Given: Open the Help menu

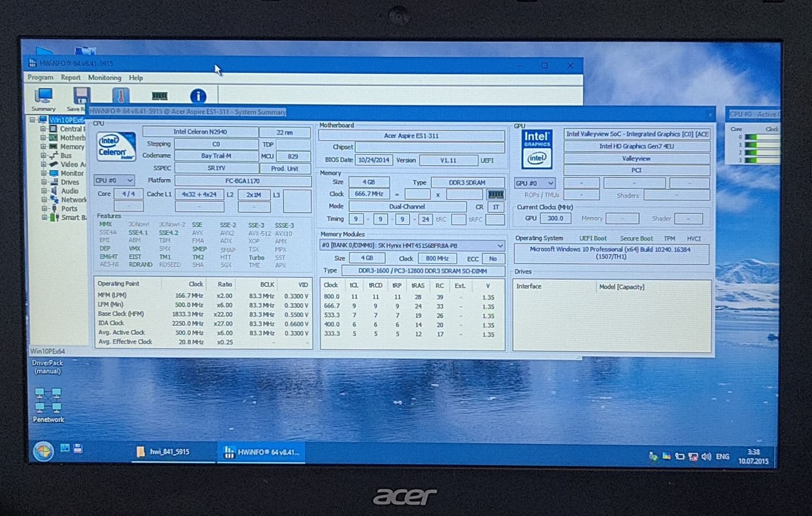Looking at the screenshot, I should [136, 78].
